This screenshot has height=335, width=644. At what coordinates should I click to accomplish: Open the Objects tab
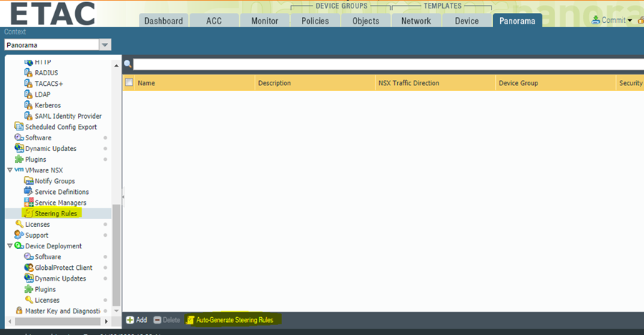point(366,21)
